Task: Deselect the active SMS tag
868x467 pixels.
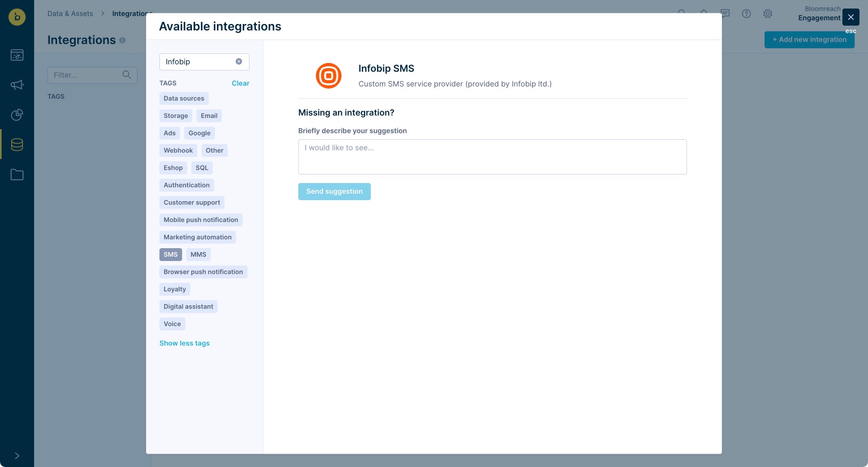Action: 171,255
